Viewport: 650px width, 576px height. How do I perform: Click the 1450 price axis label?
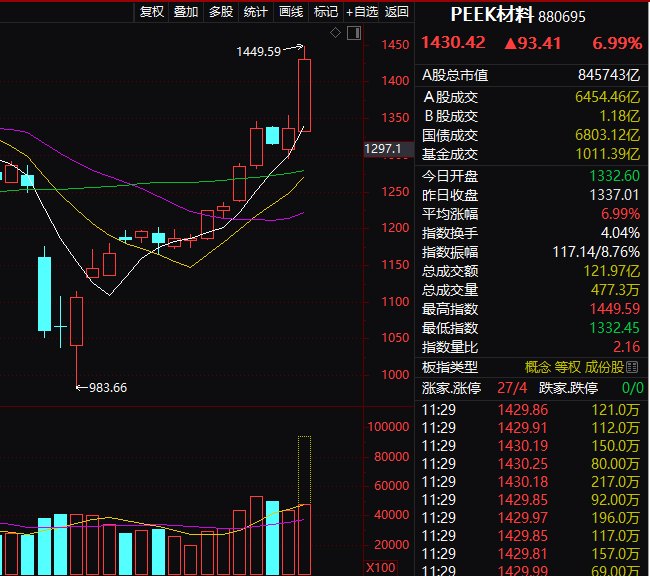coord(395,45)
